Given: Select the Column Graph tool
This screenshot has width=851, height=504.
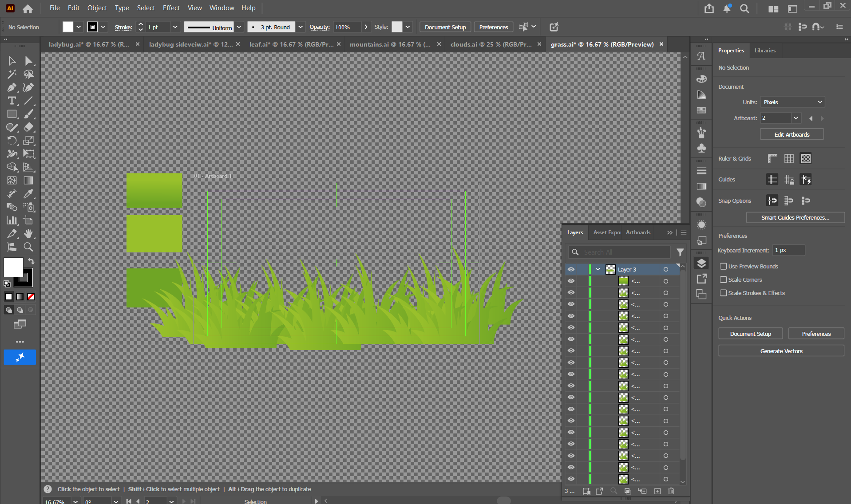Looking at the screenshot, I should (12, 220).
